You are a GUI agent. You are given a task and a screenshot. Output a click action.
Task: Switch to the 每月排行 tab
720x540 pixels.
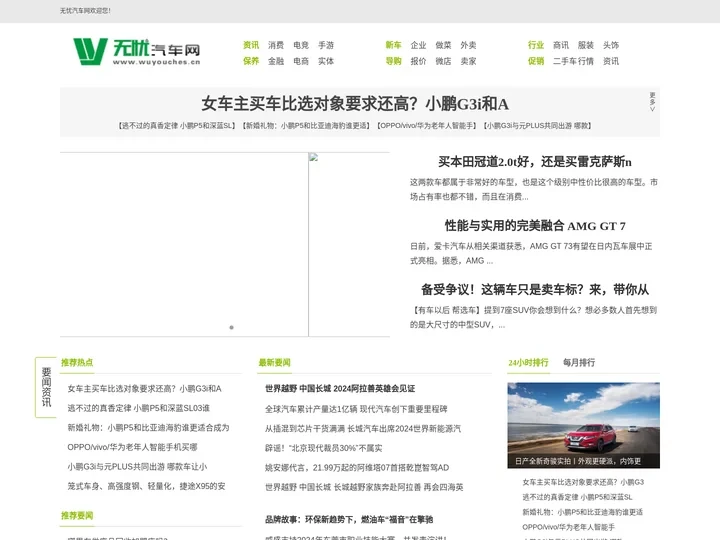pos(579,362)
